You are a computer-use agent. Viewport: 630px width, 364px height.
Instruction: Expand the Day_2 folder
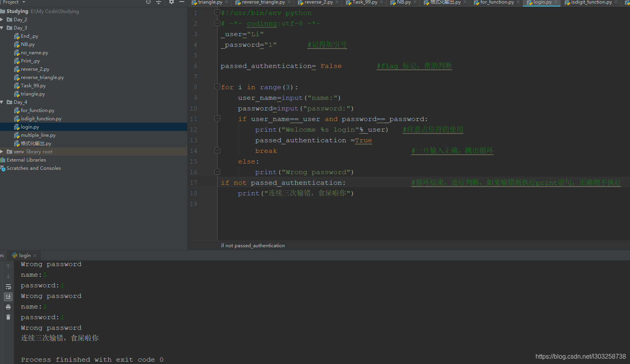tap(2, 20)
